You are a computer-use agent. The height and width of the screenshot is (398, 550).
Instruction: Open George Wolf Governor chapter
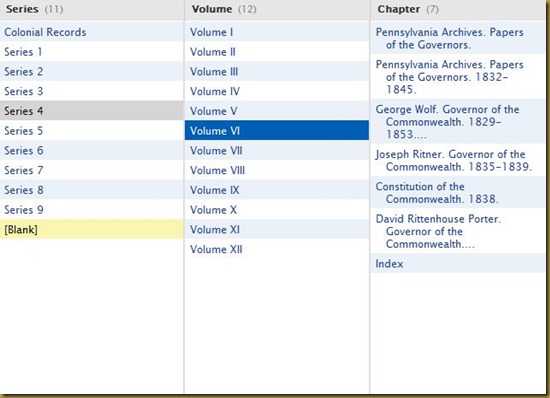458,121
